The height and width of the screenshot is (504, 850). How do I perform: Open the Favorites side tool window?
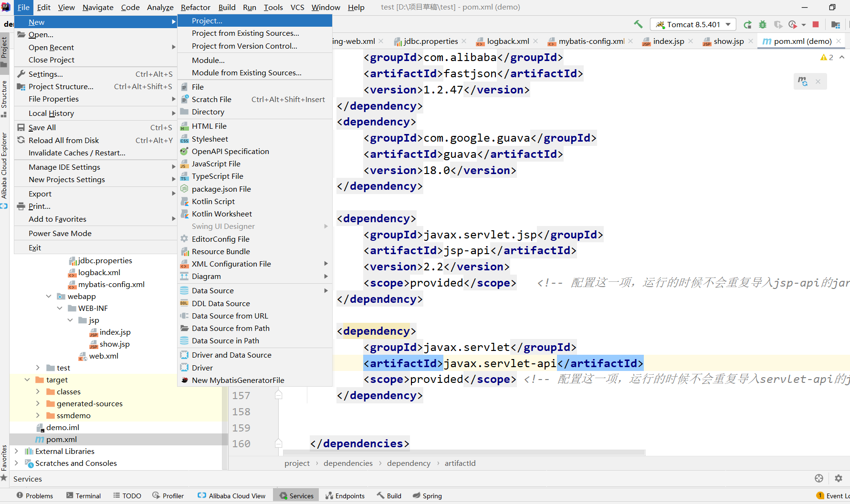pos(4,463)
